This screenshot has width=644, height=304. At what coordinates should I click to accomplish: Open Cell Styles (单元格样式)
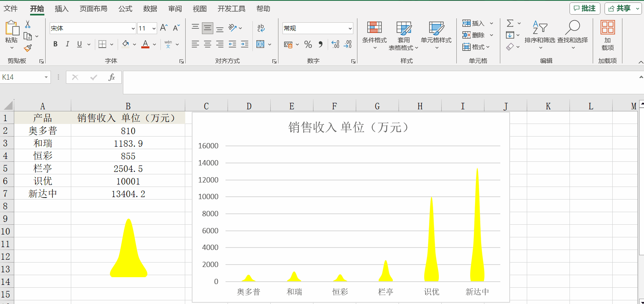tap(436, 36)
